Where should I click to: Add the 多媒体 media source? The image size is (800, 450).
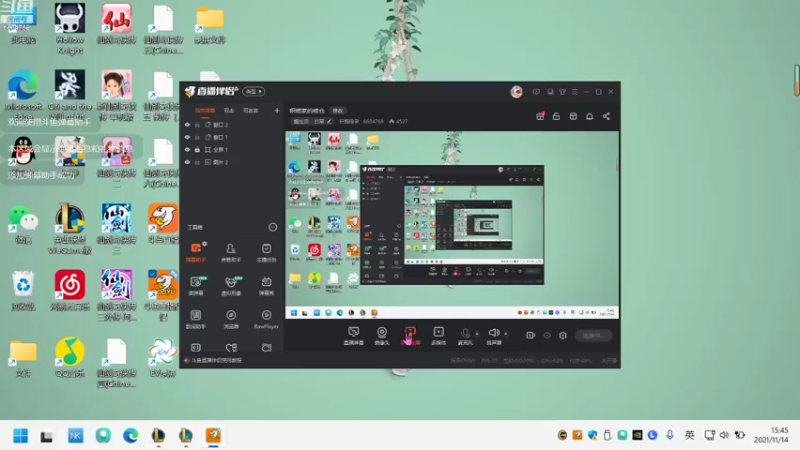tap(438, 336)
